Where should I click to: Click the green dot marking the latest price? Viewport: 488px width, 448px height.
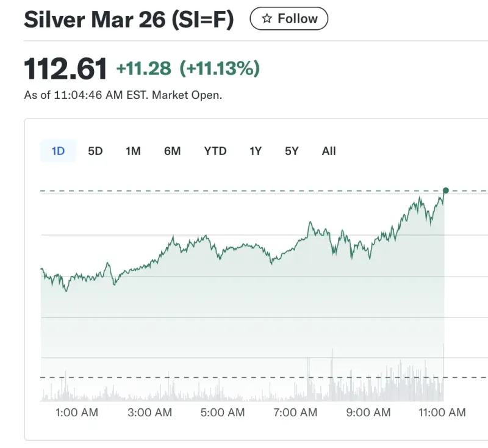(x=445, y=191)
